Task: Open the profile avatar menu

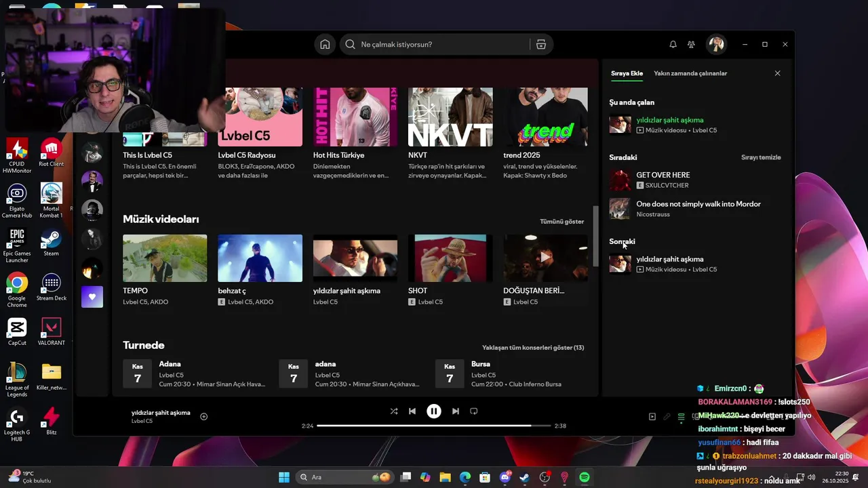Action: pos(716,44)
